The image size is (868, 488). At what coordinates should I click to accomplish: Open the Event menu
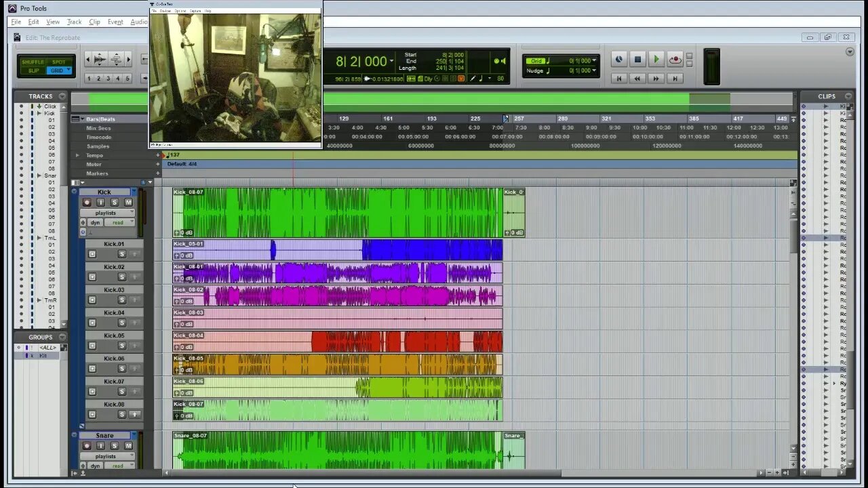(115, 22)
